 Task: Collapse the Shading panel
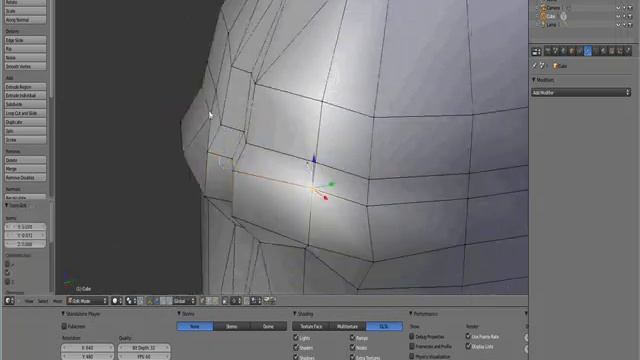294,314
